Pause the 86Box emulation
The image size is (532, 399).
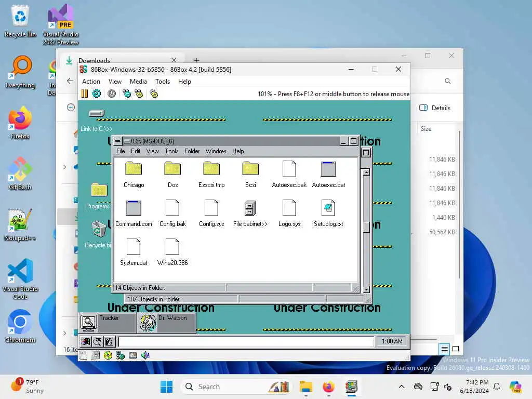(x=85, y=94)
